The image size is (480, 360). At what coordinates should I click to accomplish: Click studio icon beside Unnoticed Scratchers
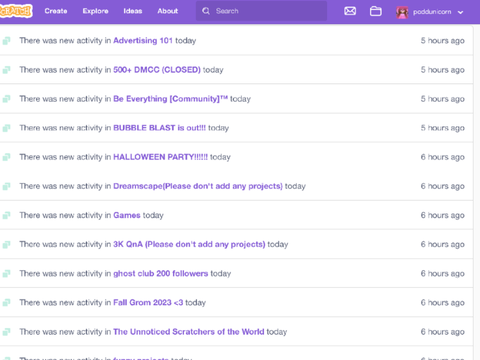pyautogui.click(x=6, y=332)
